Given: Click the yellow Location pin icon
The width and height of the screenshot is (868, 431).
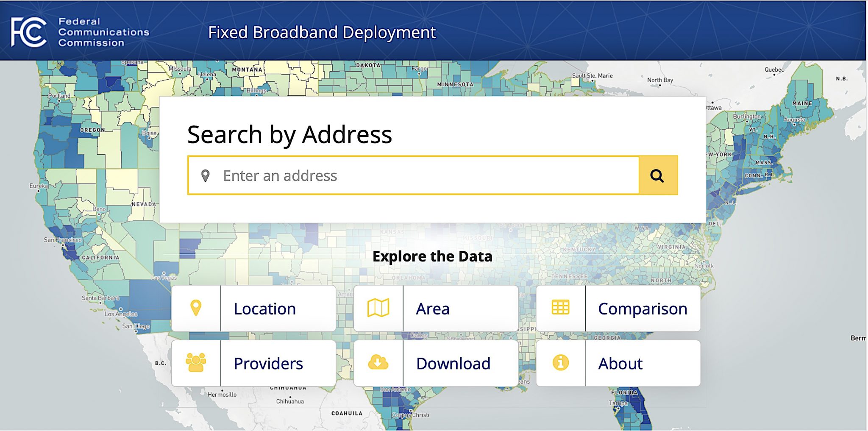Looking at the screenshot, I should (196, 308).
